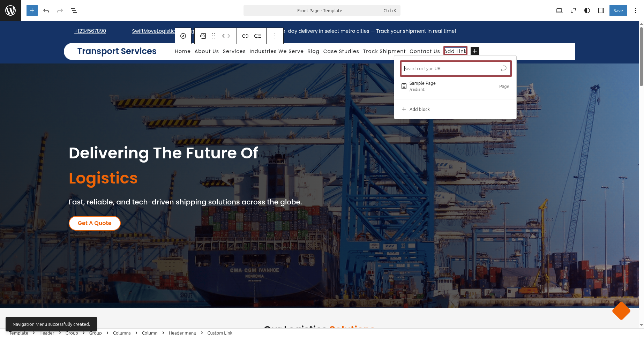Click the Home menu item
The height and width of the screenshot is (337, 644).
(x=183, y=51)
